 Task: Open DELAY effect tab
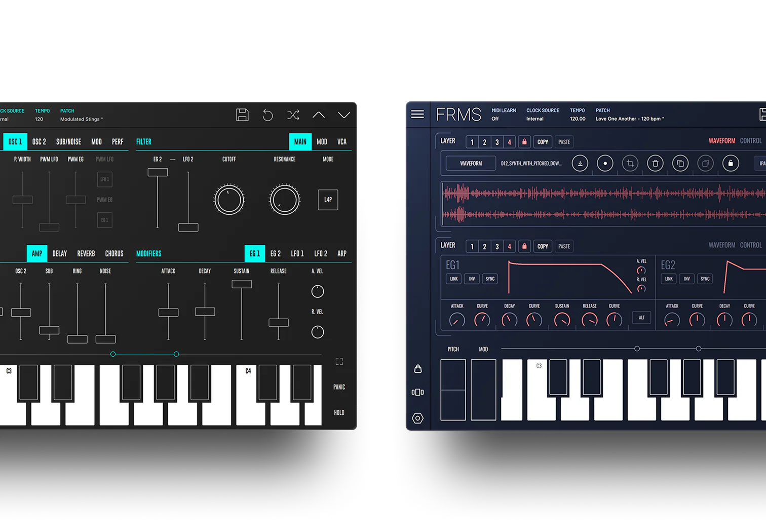pos(60,253)
